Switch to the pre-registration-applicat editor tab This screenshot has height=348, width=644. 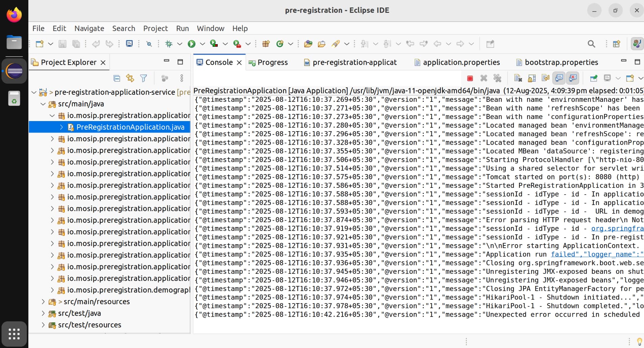point(350,62)
